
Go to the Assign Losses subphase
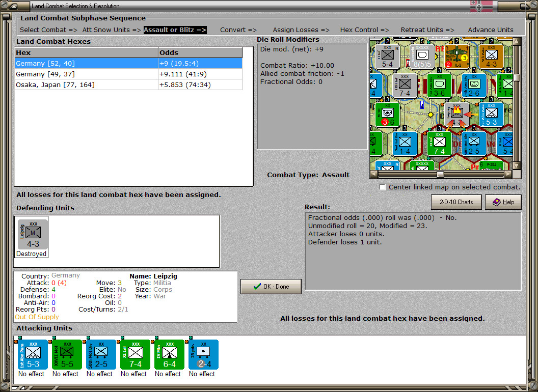pyautogui.click(x=301, y=30)
